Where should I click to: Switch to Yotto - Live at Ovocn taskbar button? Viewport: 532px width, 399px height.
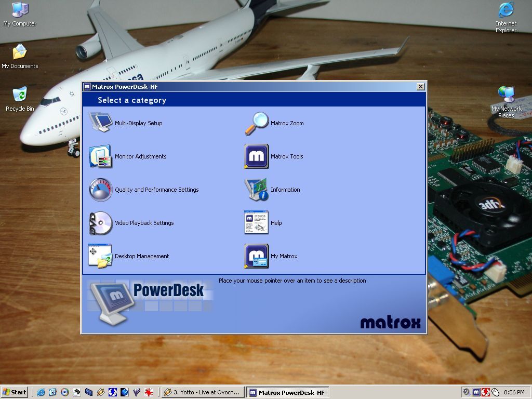point(203,392)
